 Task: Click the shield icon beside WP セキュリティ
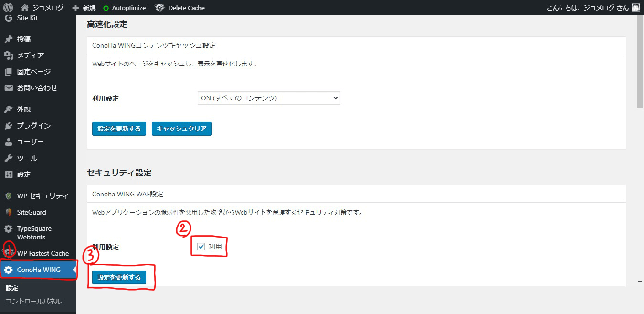[9, 196]
